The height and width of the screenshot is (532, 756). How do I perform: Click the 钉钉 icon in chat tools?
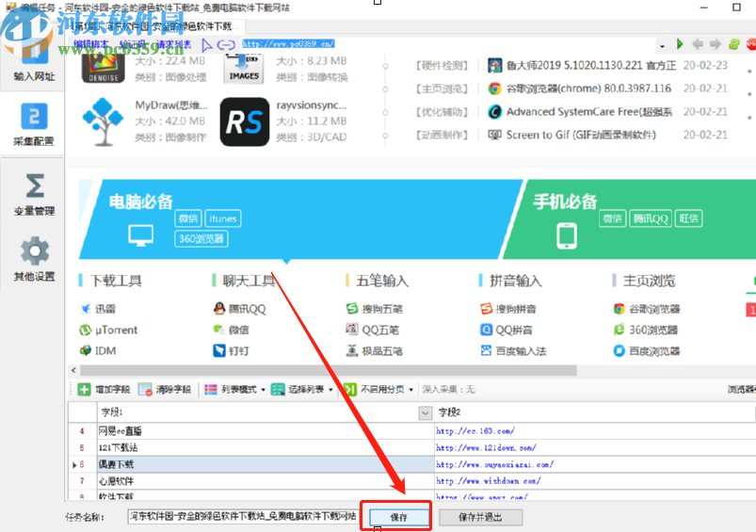[x=219, y=350]
